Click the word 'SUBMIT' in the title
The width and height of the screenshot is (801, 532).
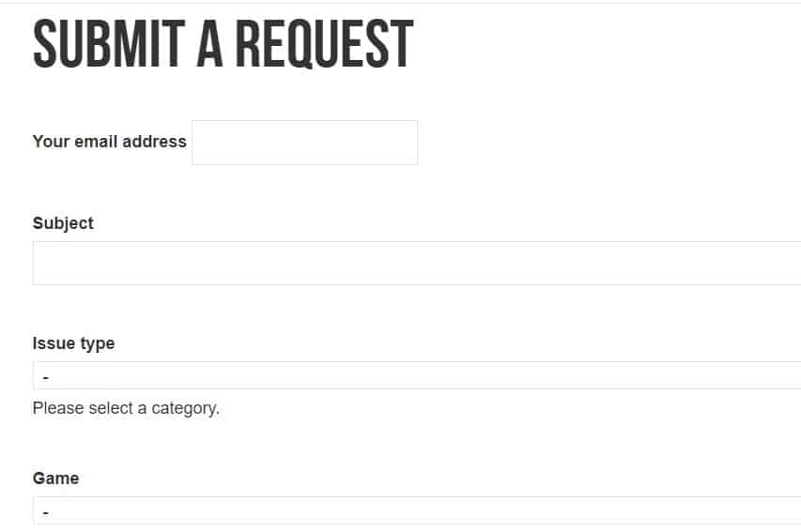(109, 43)
